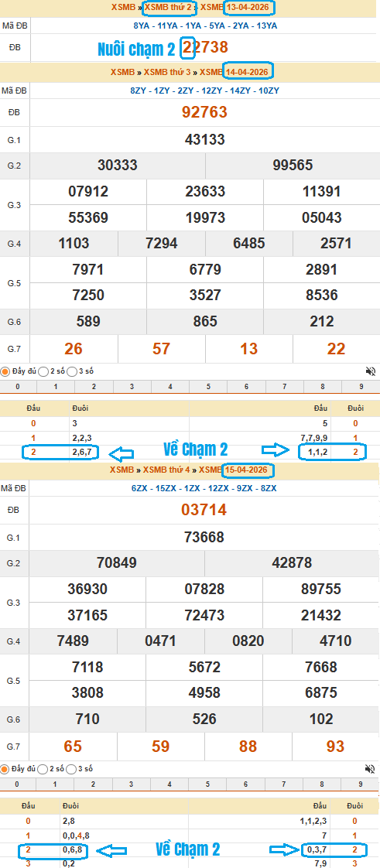Select 'Đầy đủ' radio under 15-04-2026 table

click(x=5, y=768)
